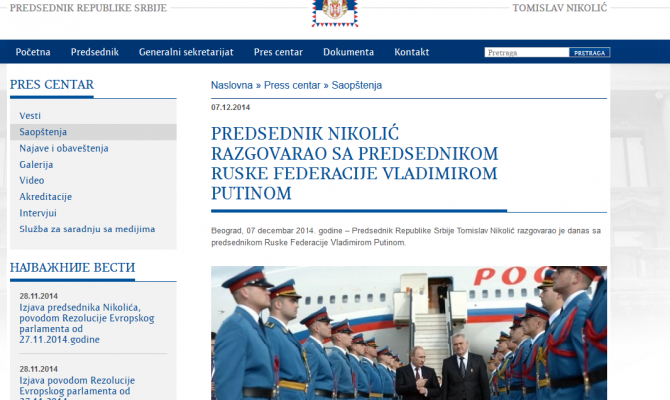Open the Video section link
Viewport: 670px width, 400px height.
pos(32,180)
